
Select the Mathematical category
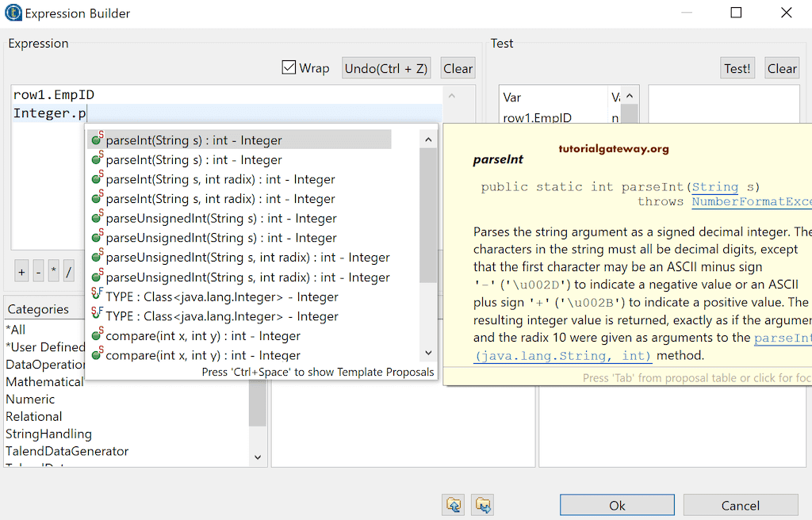(45, 381)
